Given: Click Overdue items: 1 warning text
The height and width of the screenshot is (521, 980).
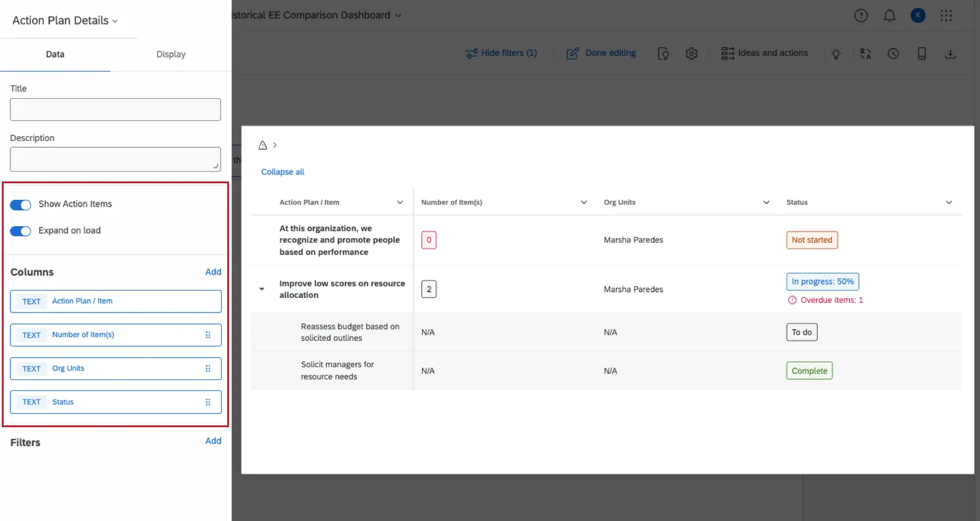Looking at the screenshot, I should pyautogui.click(x=826, y=300).
